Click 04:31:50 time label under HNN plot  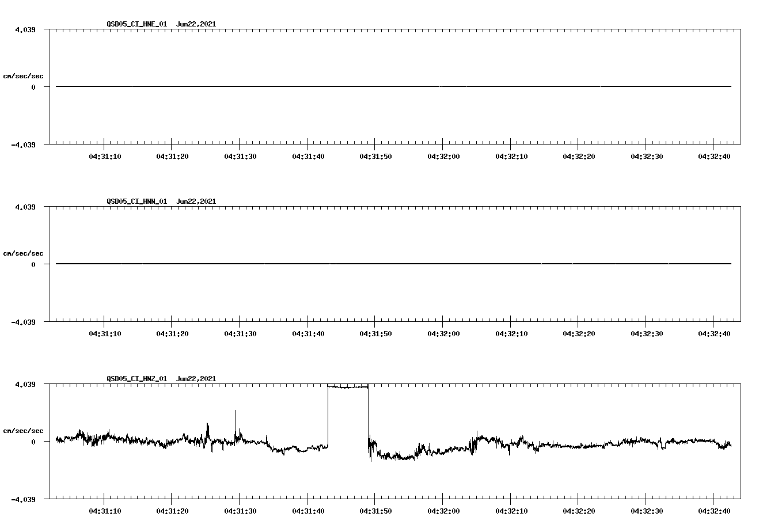[375, 333]
